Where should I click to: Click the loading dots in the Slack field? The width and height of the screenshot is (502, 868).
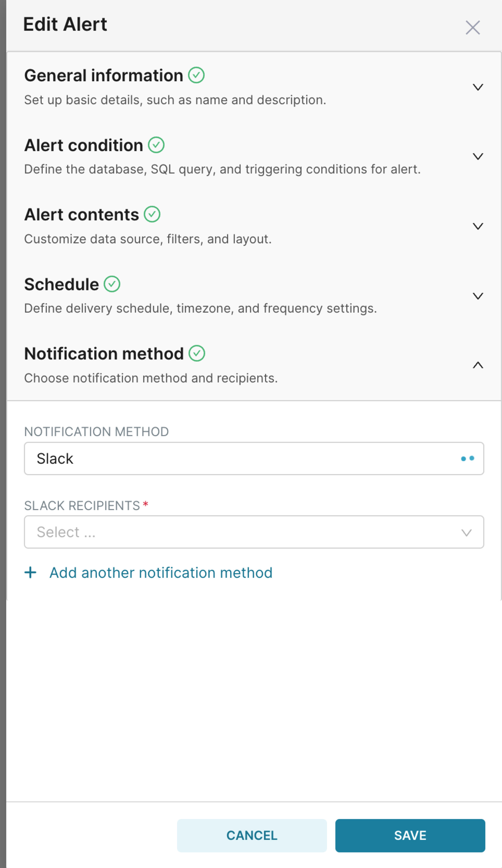[x=468, y=458]
